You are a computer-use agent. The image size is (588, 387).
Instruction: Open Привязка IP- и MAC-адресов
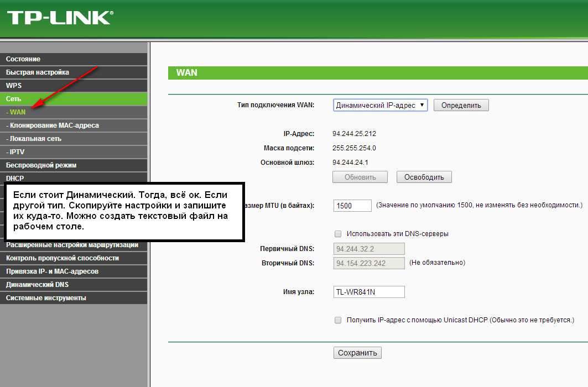tap(74, 271)
